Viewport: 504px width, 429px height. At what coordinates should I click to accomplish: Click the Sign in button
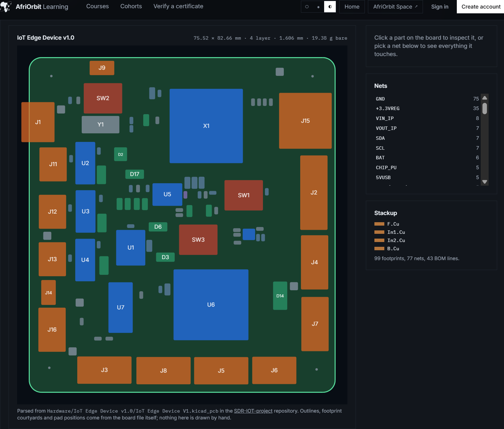tap(440, 6)
